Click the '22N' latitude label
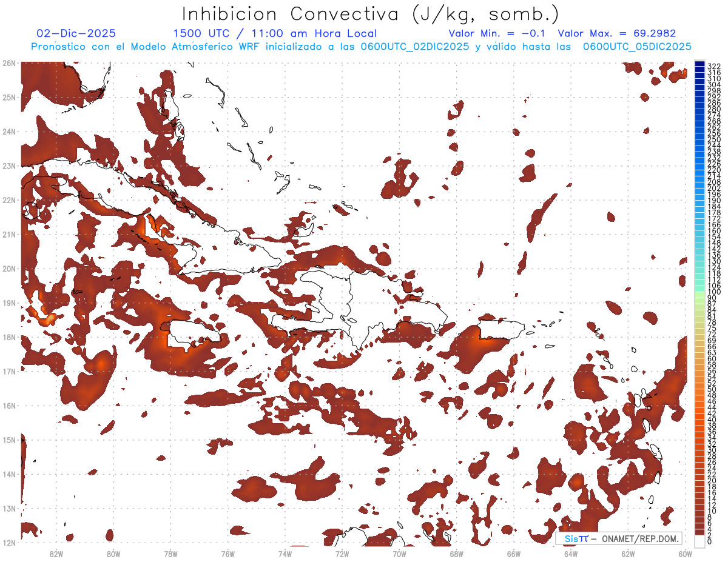 (8, 200)
